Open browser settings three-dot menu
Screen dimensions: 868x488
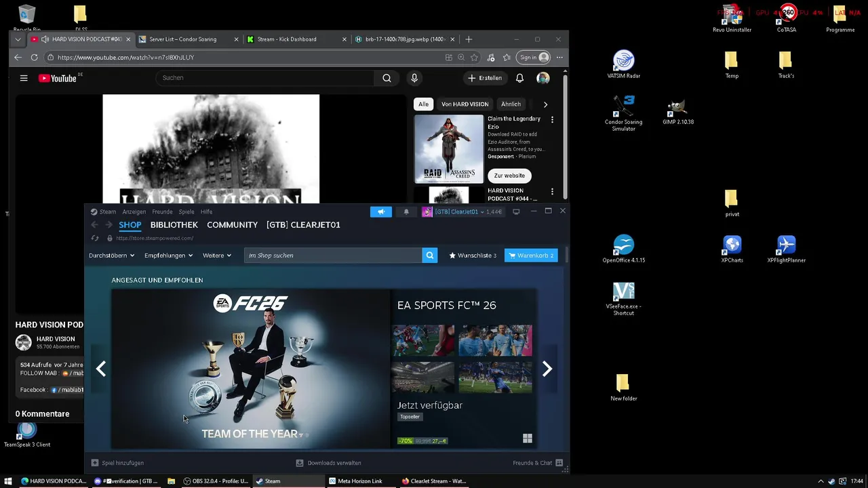pos(559,58)
